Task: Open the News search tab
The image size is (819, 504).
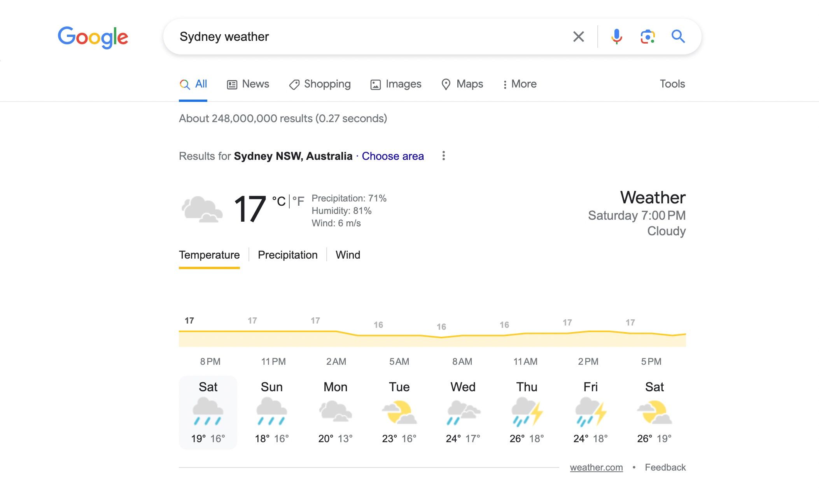Action: 248,84
